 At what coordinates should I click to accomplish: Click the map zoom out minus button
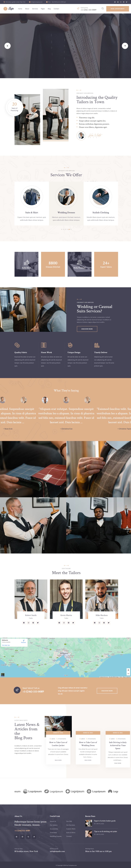coord(128,673)
